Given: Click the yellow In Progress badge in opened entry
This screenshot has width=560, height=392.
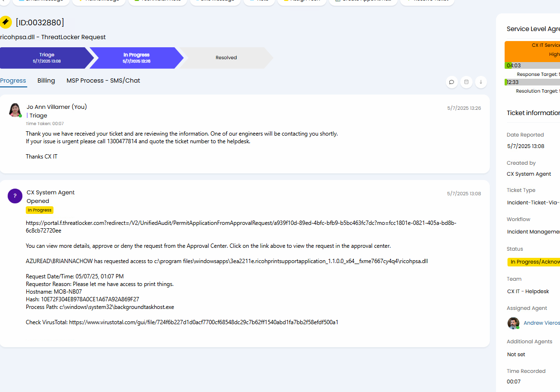Looking at the screenshot, I should (40, 210).
